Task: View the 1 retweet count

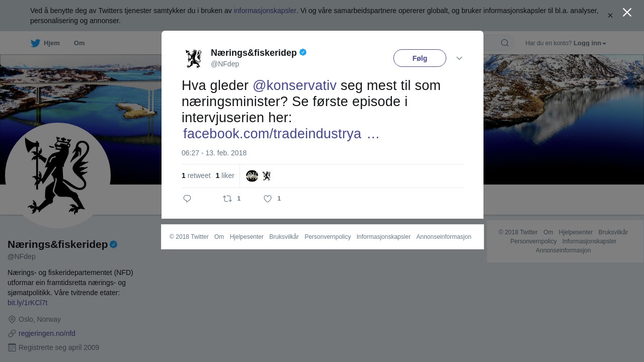Action: pyautogui.click(x=196, y=175)
